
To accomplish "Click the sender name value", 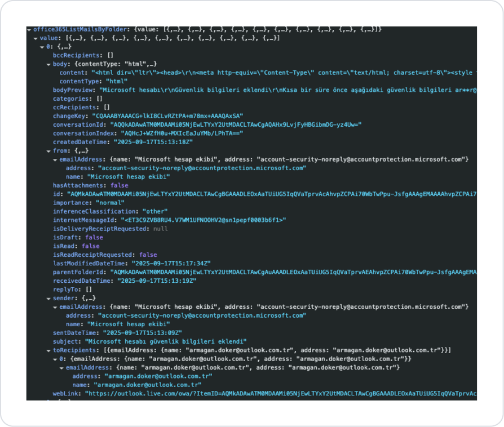I will click(x=129, y=324).
